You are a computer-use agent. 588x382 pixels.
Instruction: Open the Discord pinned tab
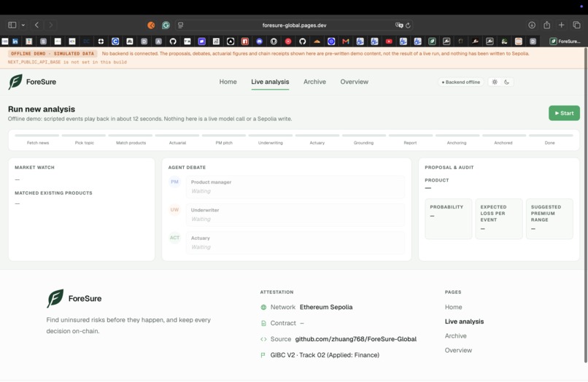click(259, 42)
